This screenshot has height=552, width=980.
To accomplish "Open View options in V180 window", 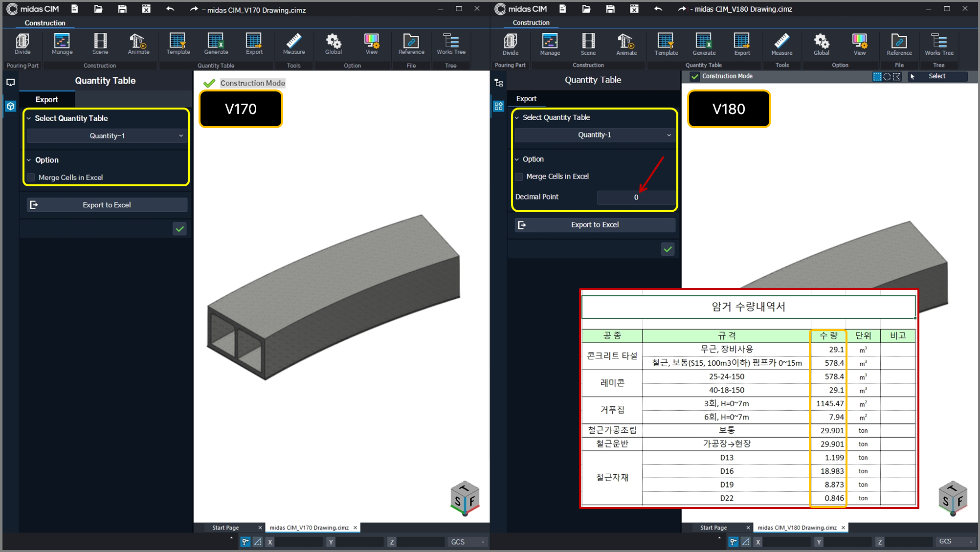I will click(860, 44).
